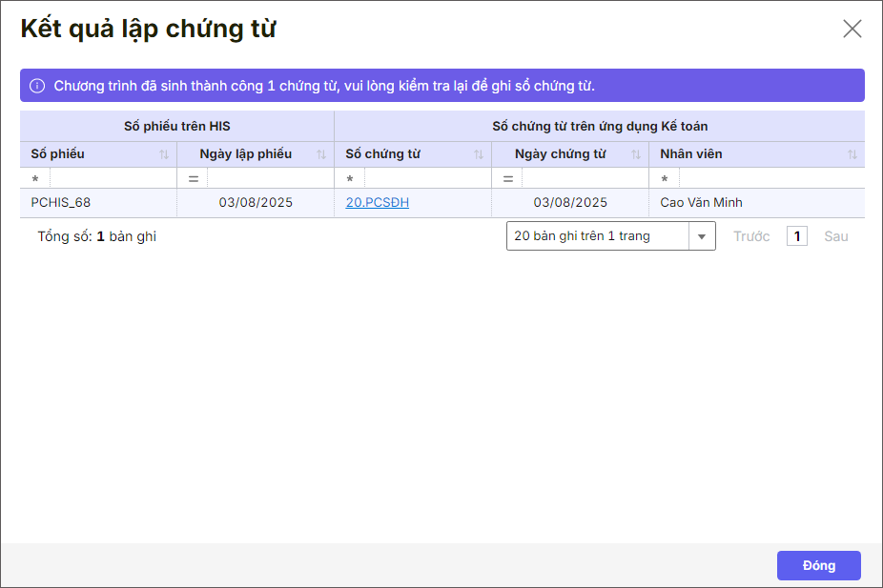The image size is (883, 588).
Task: Open voucher link 20.PCSĐH
Action: point(377,203)
